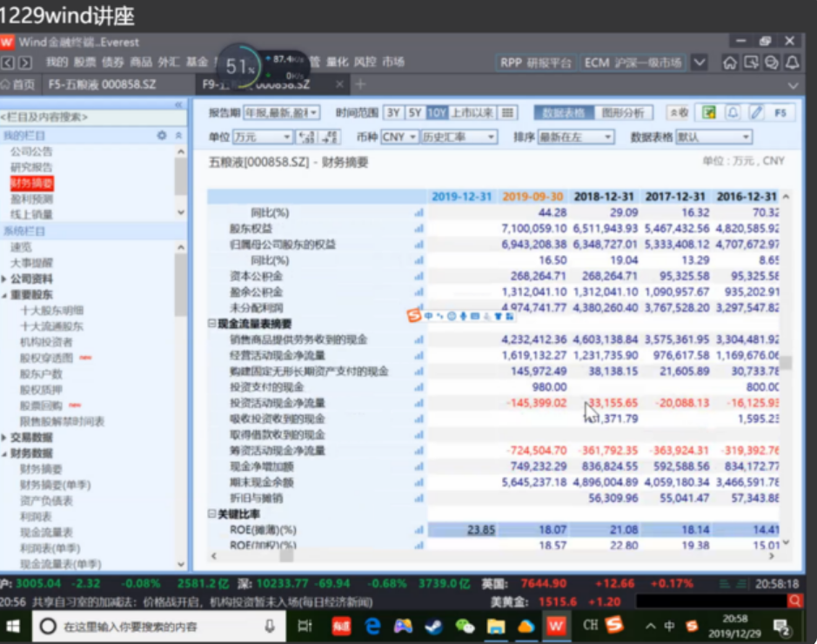Go back with the left navigation arrow
This screenshot has width=817, height=644.
tap(7, 63)
